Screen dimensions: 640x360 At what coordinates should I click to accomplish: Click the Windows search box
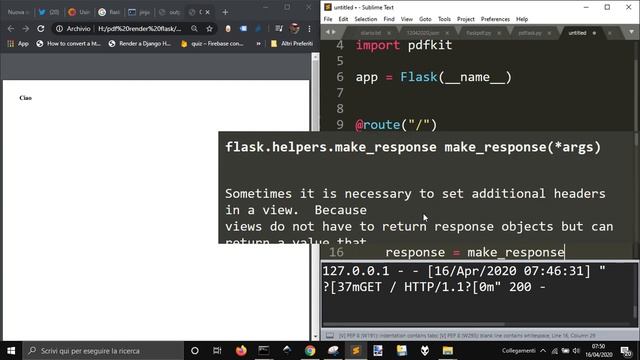click(103, 351)
